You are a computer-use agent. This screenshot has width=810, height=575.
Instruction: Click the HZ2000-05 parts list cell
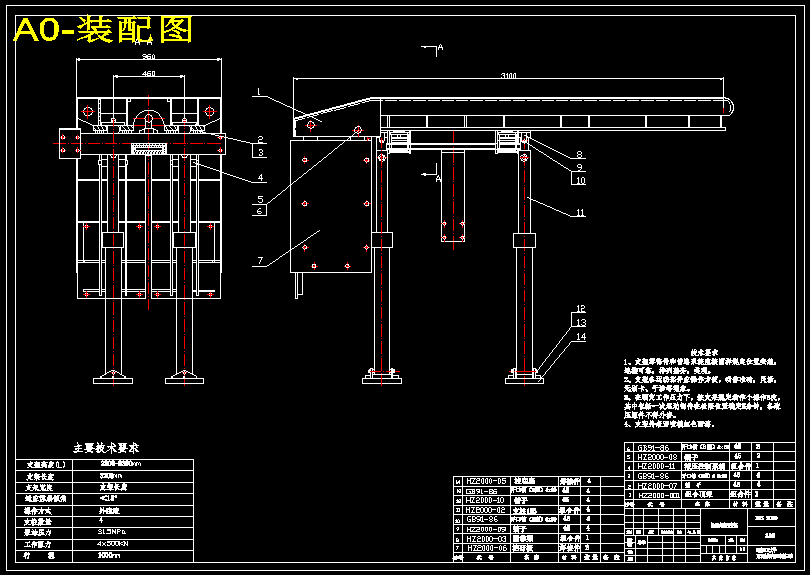486,481
